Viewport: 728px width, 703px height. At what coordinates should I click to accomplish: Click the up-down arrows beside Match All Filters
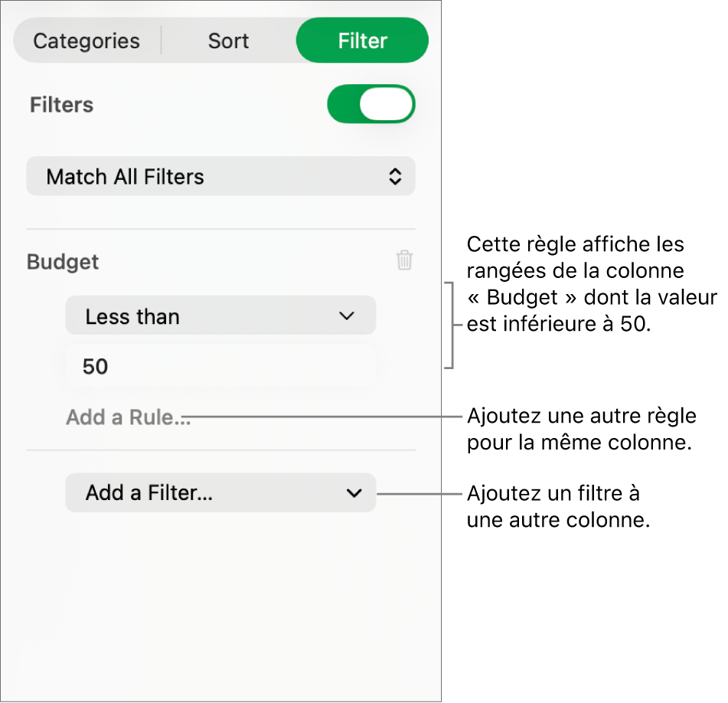pos(395,176)
